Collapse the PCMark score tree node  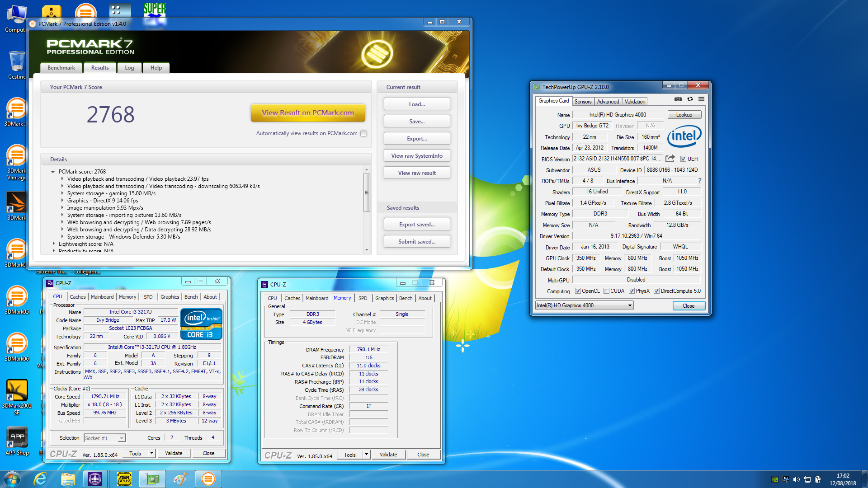point(53,172)
